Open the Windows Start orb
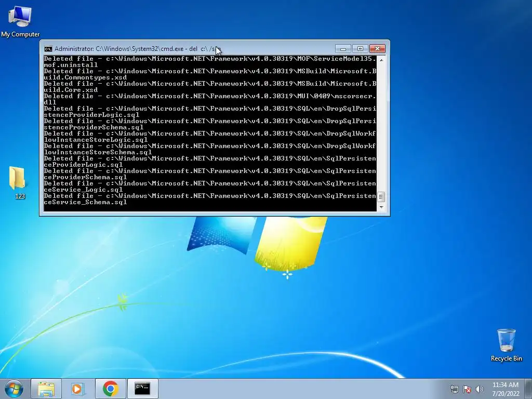 [14, 389]
